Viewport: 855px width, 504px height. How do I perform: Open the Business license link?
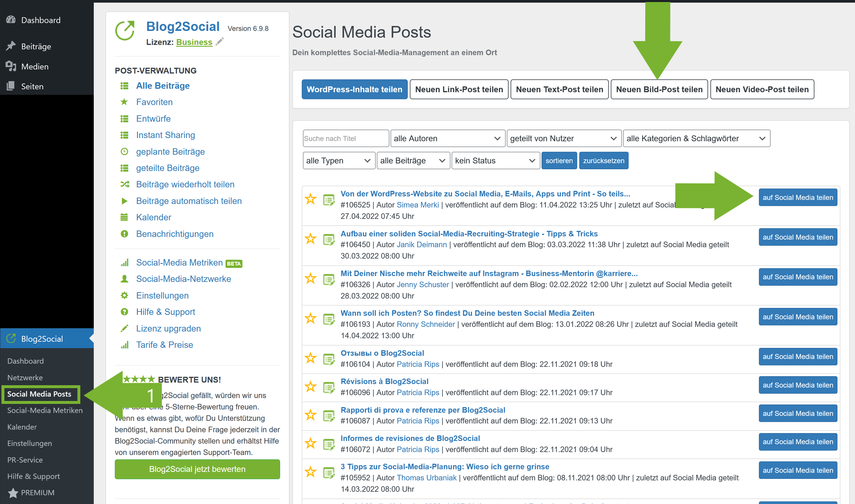[194, 42]
